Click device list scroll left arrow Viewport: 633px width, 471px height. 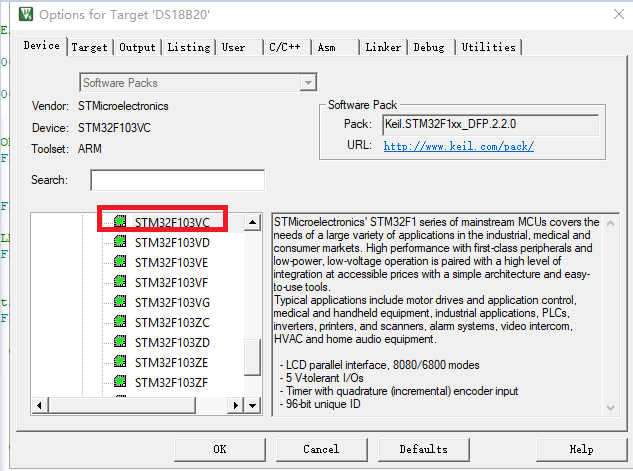pyautogui.click(x=39, y=405)
